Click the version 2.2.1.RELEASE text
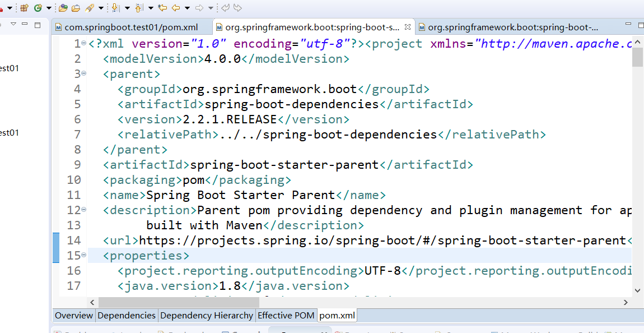The image size is (644, 333). click(230, 119)
